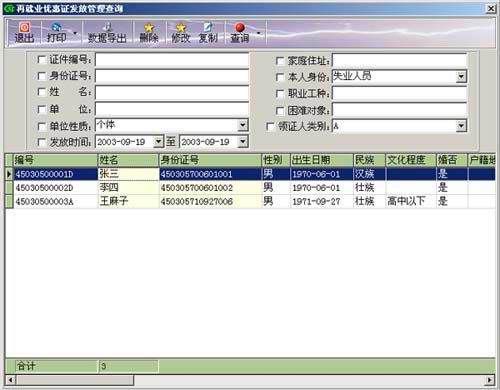Open the end date dropdown after 至
This screenshot has width=500, height=390.
tap(243, 142)
